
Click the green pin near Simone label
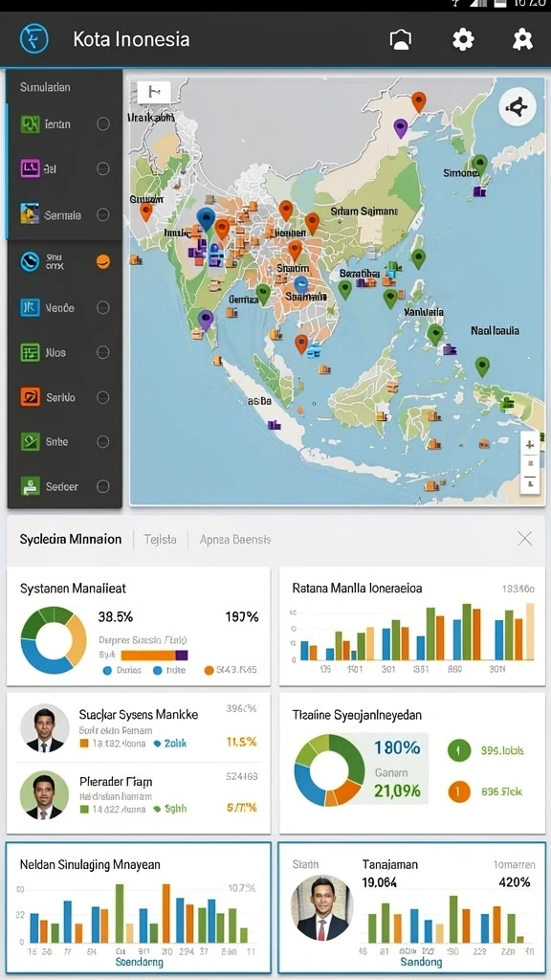coord(479,166)
